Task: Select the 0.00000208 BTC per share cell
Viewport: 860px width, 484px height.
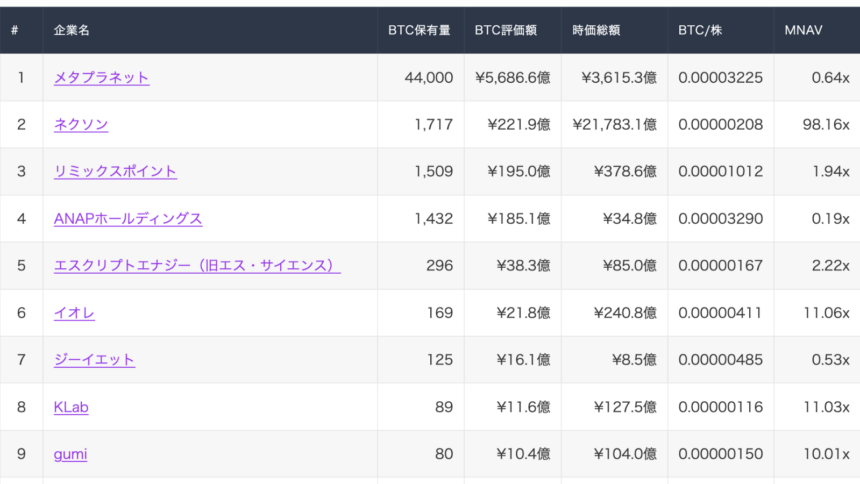Action: coord(720,125)
